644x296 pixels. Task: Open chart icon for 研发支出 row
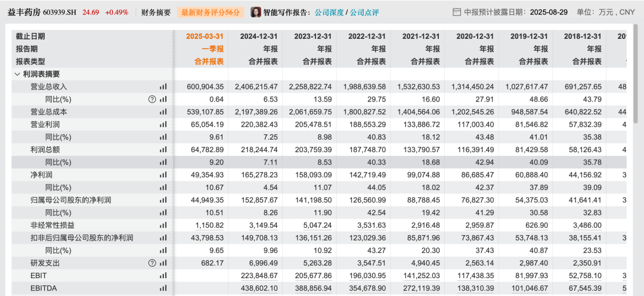point(163,263)
